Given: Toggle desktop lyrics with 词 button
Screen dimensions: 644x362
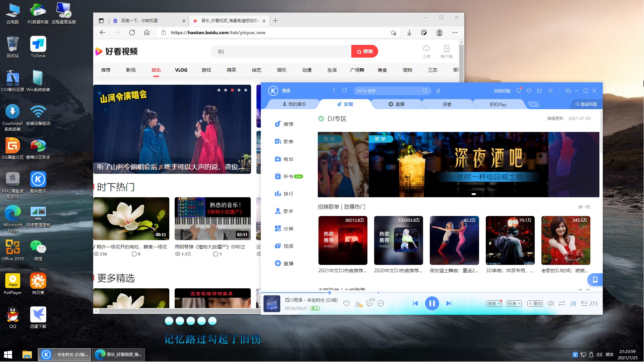Looking at the screenshot, I should (x=573, y=303).
